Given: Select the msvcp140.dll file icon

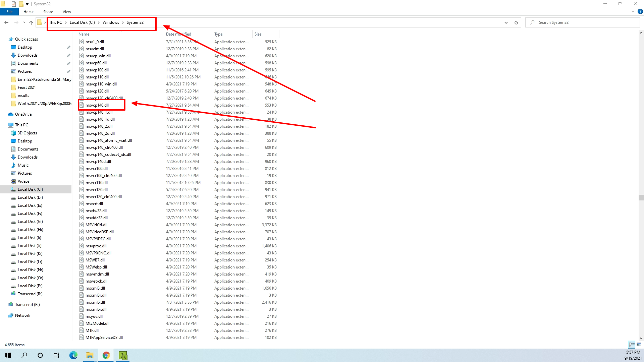Looking at the screenshot, I should tap(82, 105).
